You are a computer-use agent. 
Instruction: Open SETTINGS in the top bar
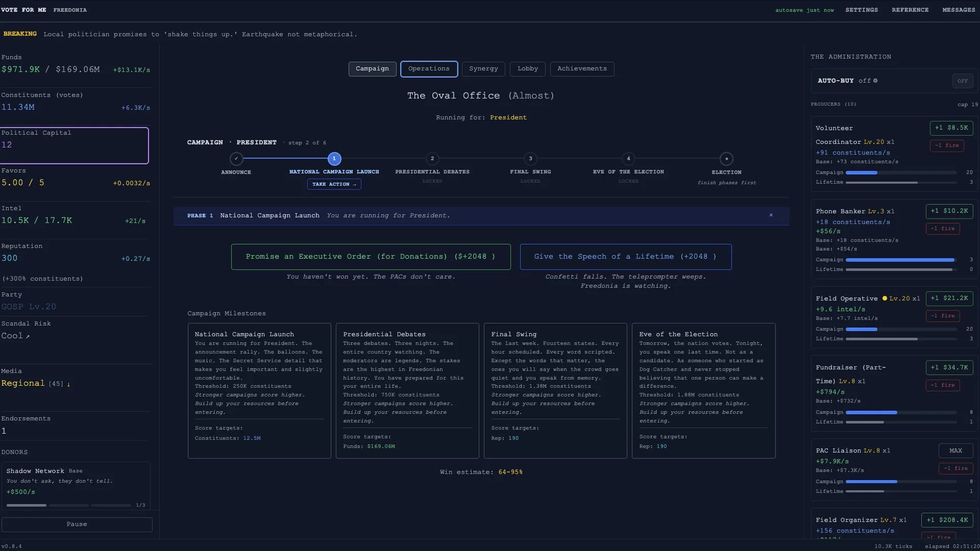pos(862,10)
